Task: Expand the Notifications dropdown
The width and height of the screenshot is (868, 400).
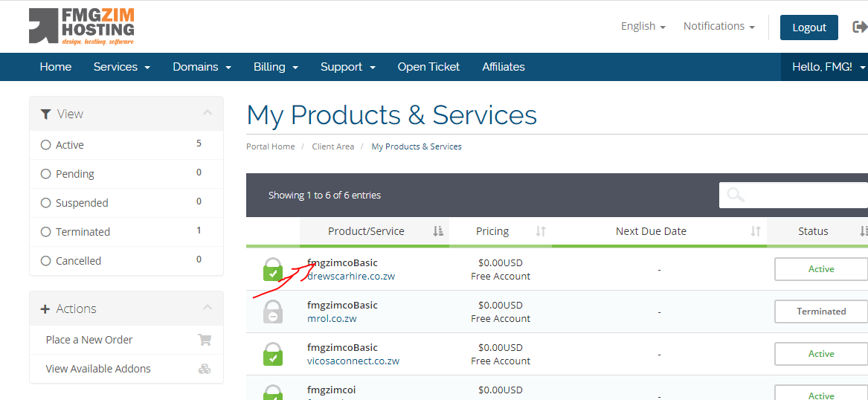Action: (x=718, y=26)
